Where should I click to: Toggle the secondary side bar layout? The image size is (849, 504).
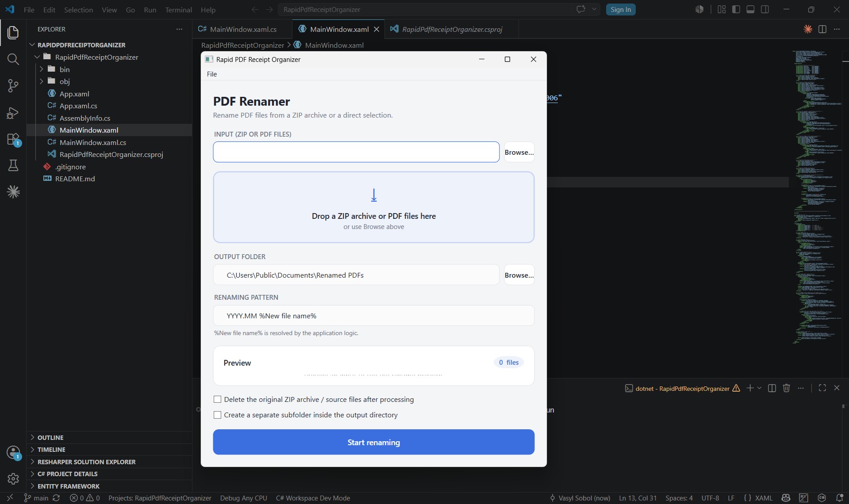click(764, 9)
